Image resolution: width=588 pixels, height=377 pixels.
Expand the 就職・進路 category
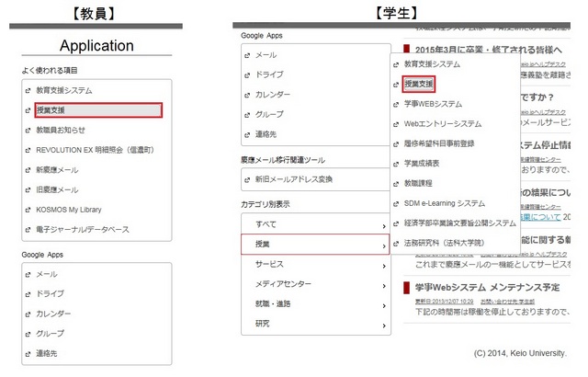coord(383,303)
